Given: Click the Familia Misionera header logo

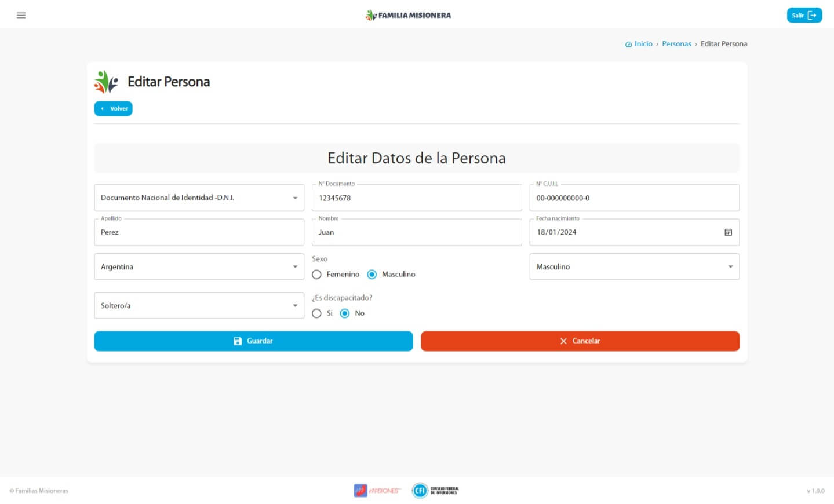Looking at the screenshot, I should (408, 15).
